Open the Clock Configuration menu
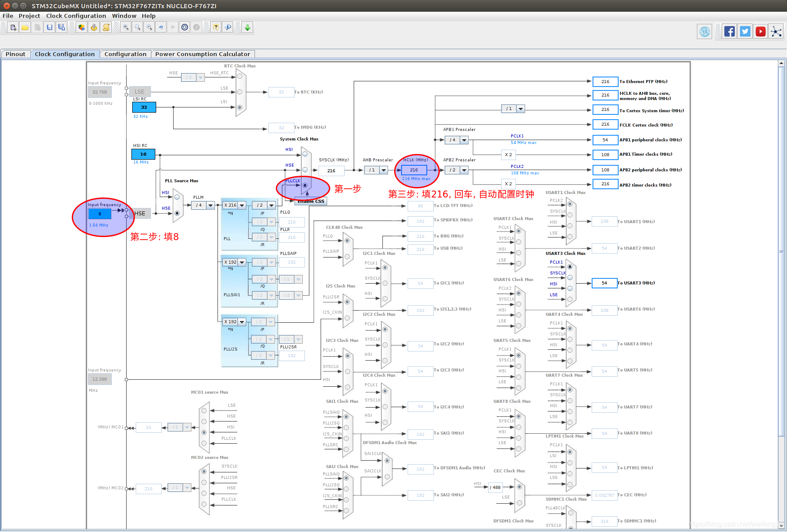 76,16
